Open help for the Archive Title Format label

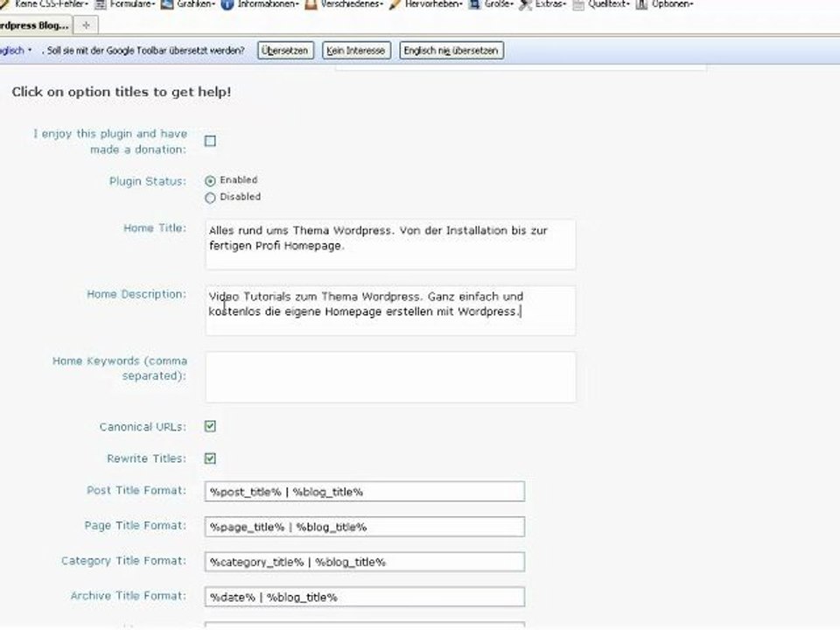(x=129, y=596)
